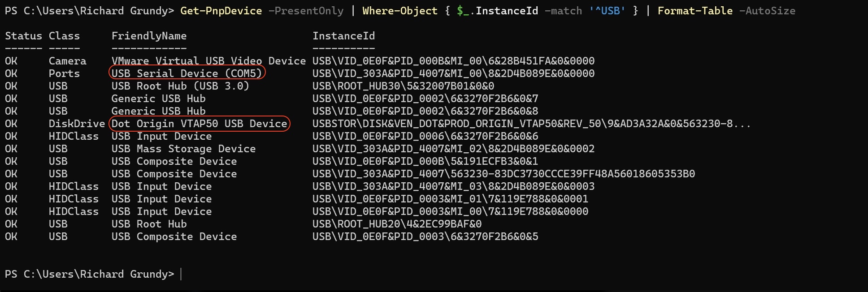Screen dimensions: 868x292
Task: Click the -AutoSize parameter text
Action: pyautogui.click(x=767, y=11)
